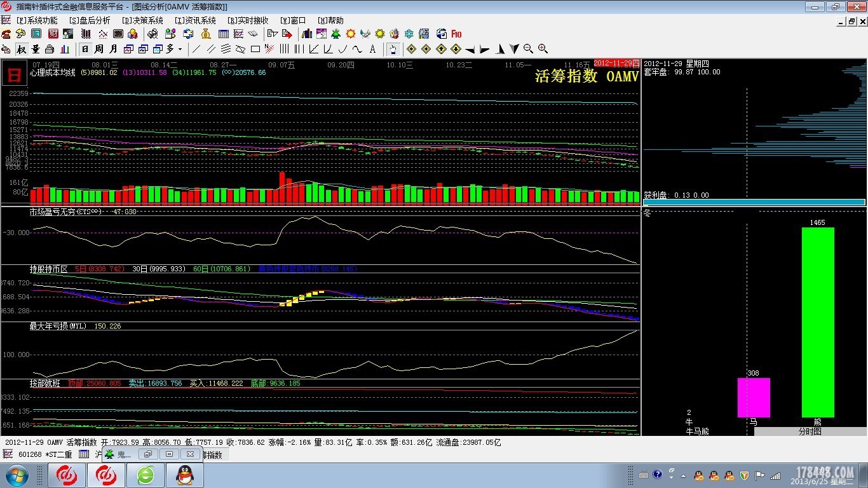This screenshot has height=488, width=868.
Task: Select the 日 daily period button
Action: [85, 49]
